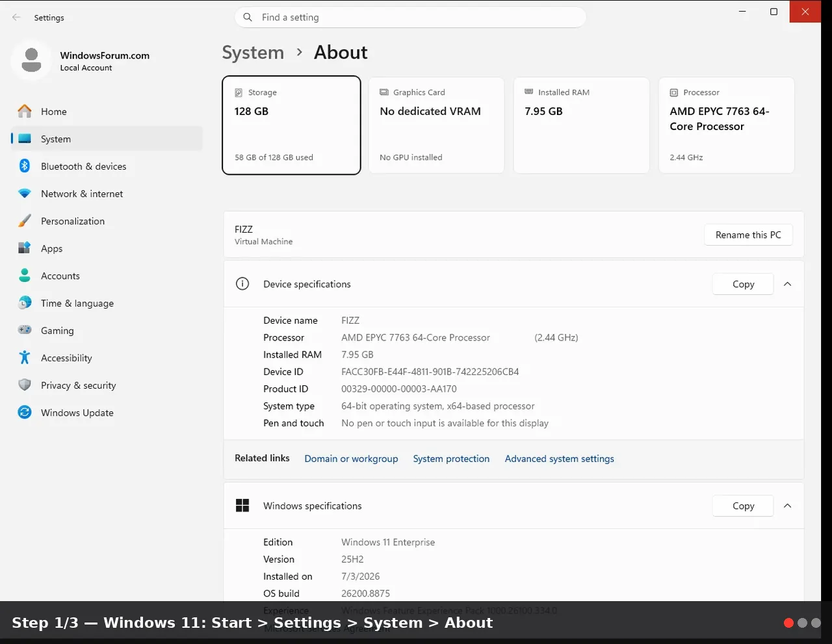Screen dimensions: 832x644
Task: Click the WindowsForum.com account name
Action: pos(105,55)
